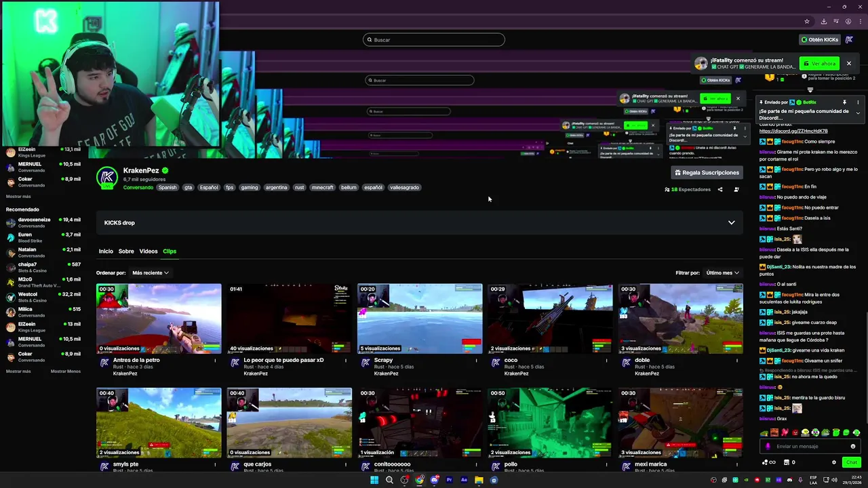
Task: Open chat settings gear icon
Action: tap(834, 462)
